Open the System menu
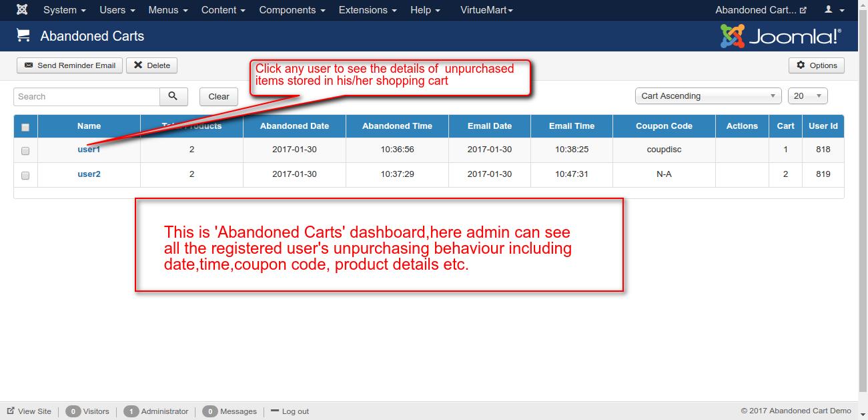868x420 pixels. point(65,10)
